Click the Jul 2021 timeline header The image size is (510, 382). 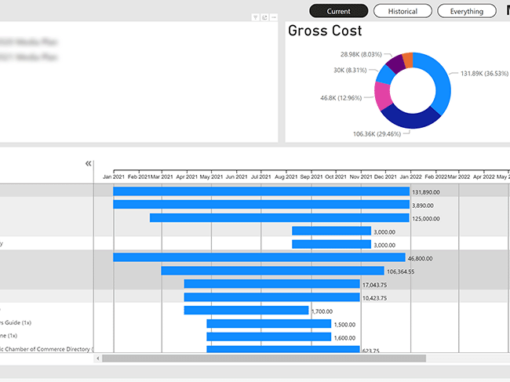pos(261,177)
